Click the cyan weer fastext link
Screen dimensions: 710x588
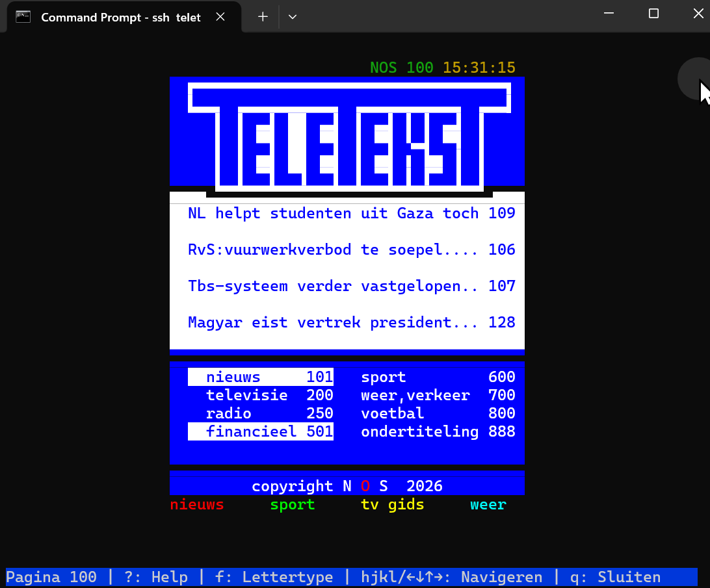point(488,505)
